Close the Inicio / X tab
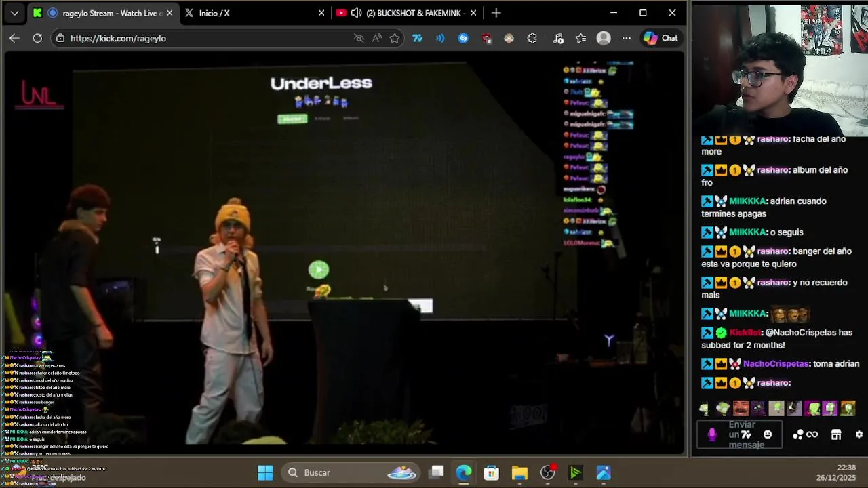 321,13
